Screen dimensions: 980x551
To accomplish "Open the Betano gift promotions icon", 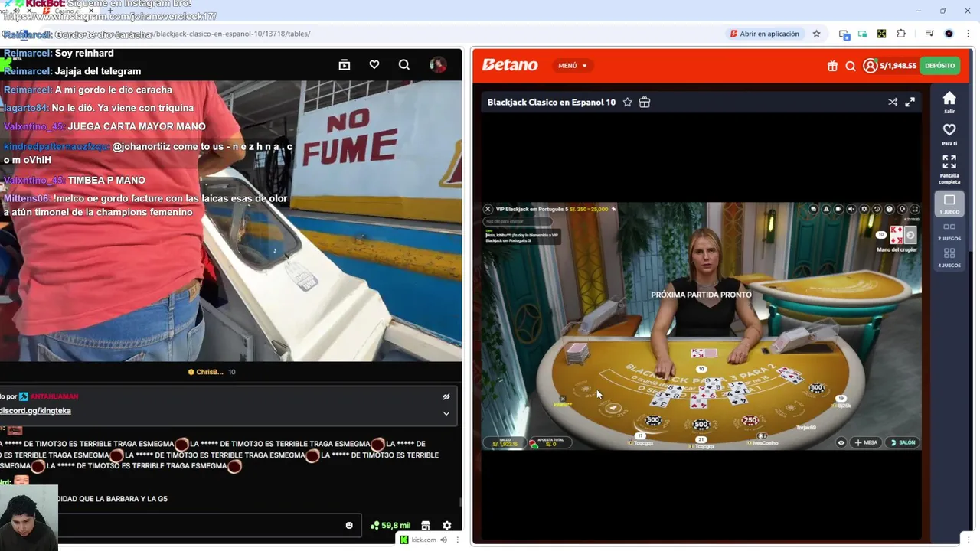I will 832,66.
